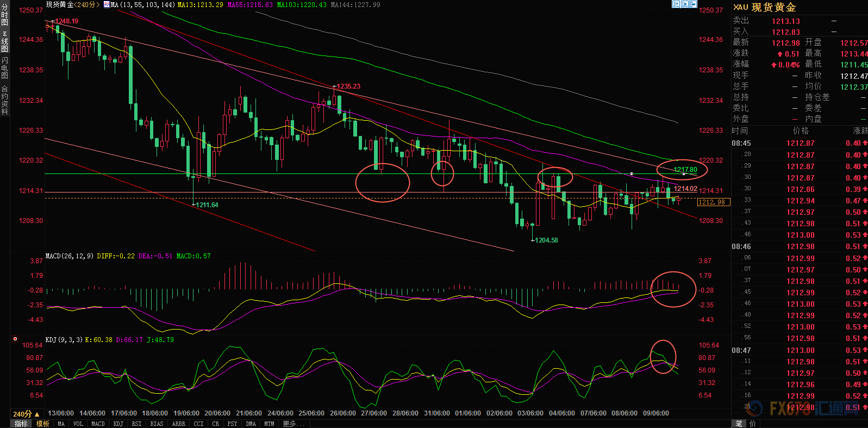The width and height of the screenshot is (868, 428).
Task: Select 闪电图 in the left sidebar
Action: pyautogui.click(x=4, y=68)
